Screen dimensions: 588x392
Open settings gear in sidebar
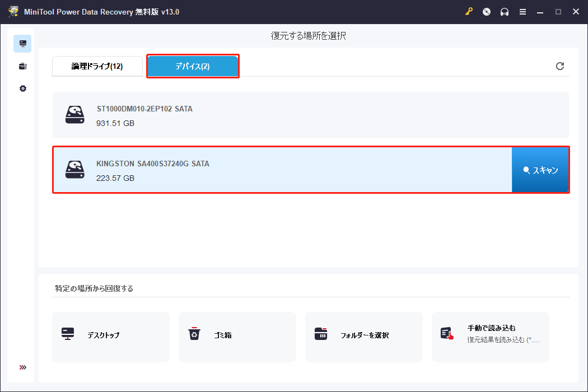coord(23,88)
